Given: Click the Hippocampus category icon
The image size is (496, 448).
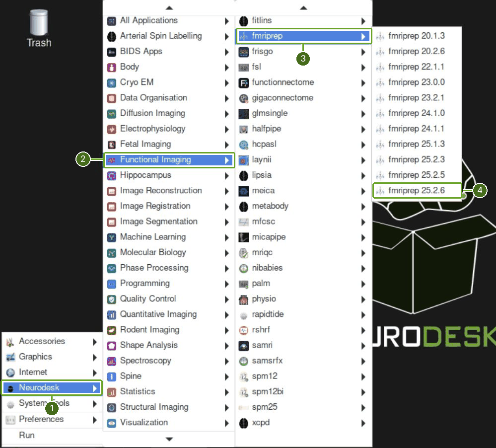Looking at the screenshot, I should coord(112,176).
